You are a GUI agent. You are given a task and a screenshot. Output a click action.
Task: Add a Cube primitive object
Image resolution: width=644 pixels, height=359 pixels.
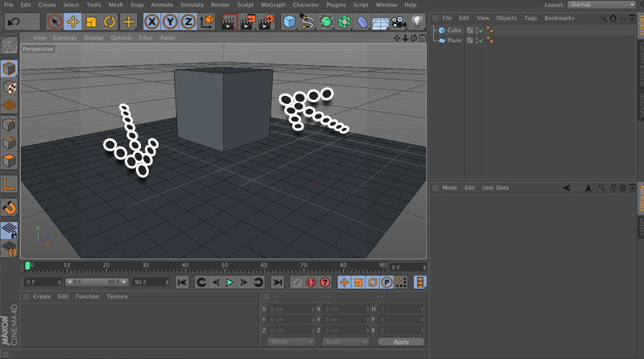coord(290,22)
